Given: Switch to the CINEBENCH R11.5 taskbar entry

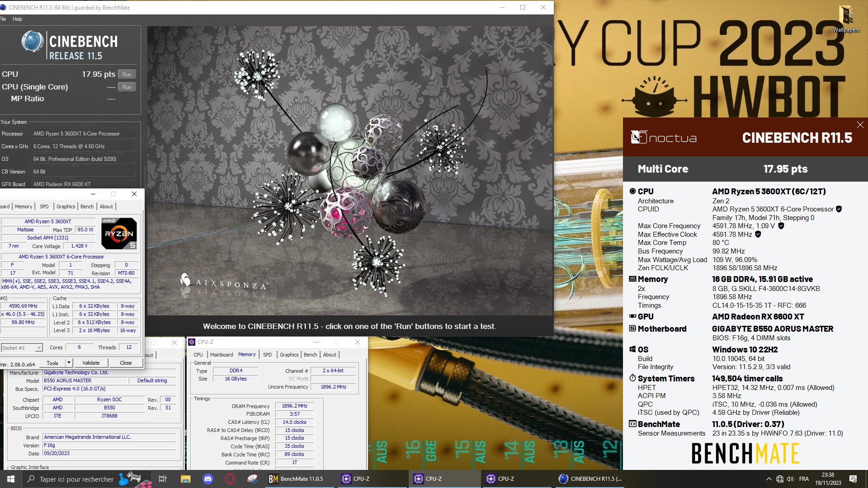Looking at the screenshot, I should pyautogui.click(x=590, y=479).
